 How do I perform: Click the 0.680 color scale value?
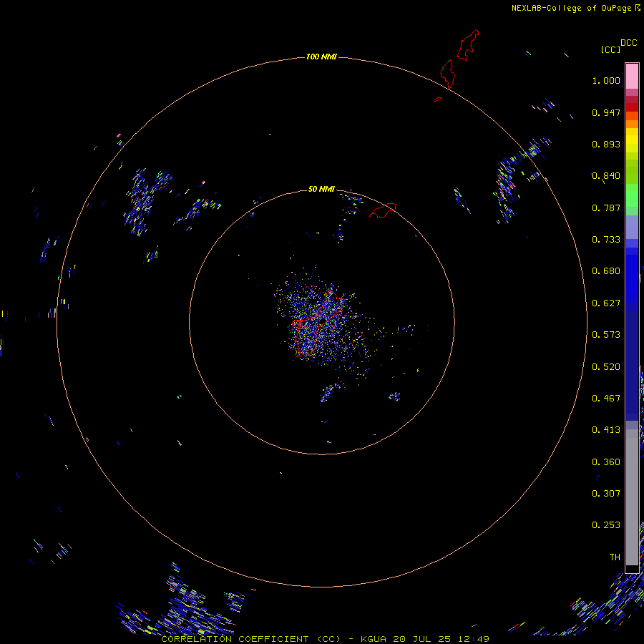[606, 271]
